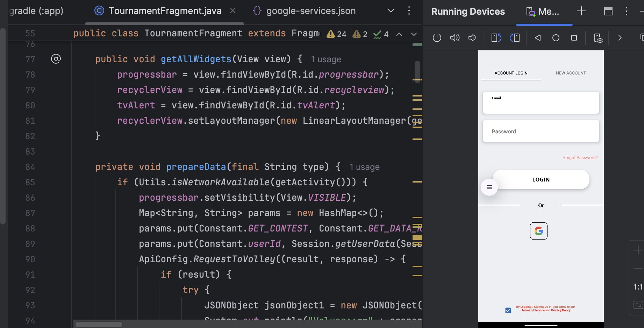
Task: Open the editor tabs overflow dropdown
Action: tap(391, 11)
